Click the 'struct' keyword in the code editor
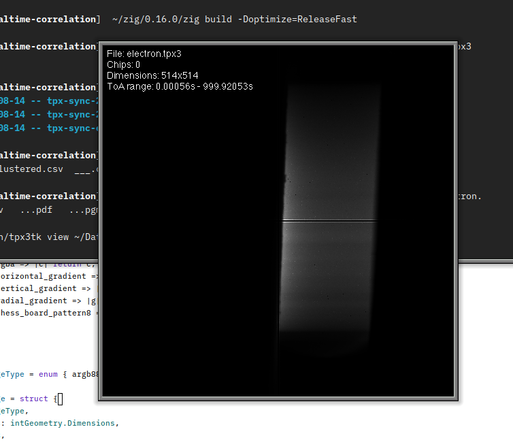The image size is (513, 448). click(x=34, y=399)
